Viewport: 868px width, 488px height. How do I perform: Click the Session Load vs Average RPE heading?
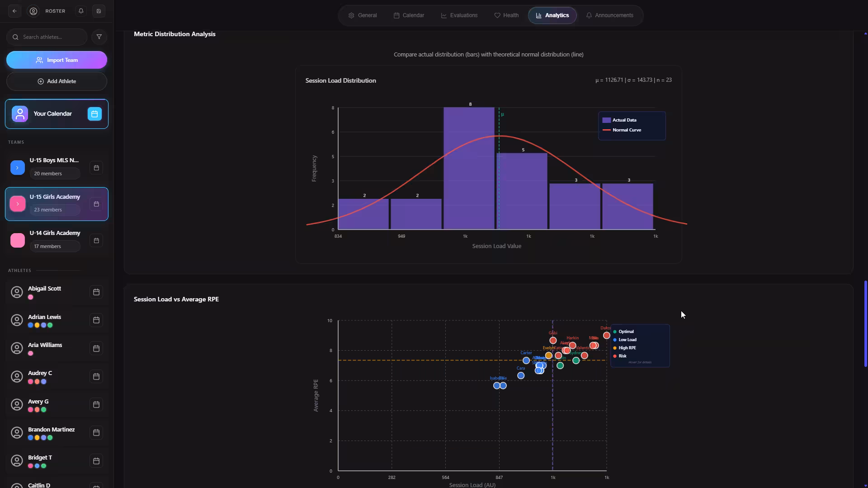(176, 299)
